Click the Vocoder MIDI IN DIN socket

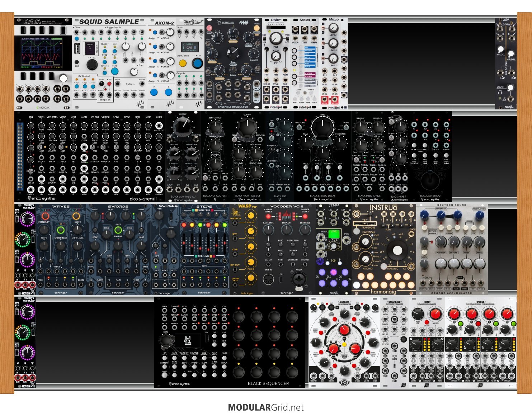tap(268, 279)
